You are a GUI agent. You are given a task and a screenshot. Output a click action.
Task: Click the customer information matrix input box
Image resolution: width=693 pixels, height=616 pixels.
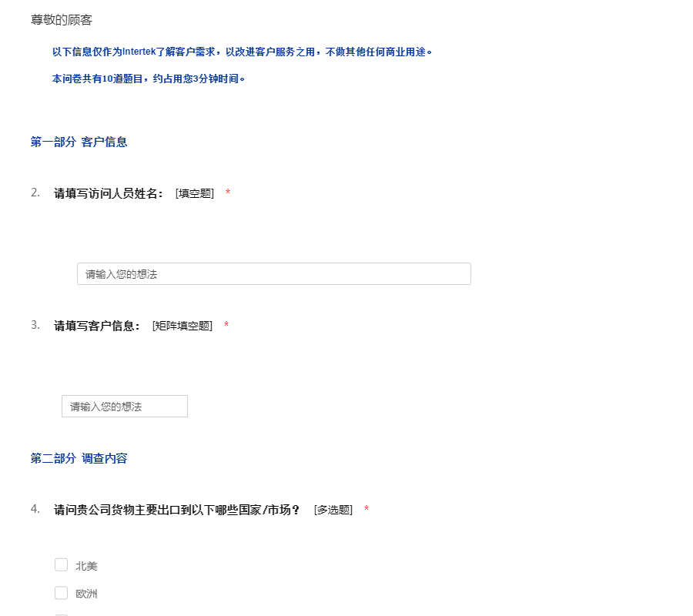(125, 407)
